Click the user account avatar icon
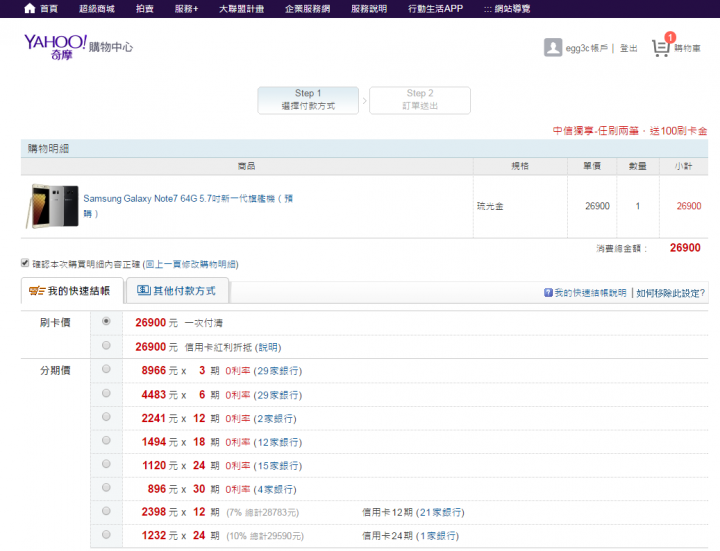Screen dimensions: 720x551 552,47
